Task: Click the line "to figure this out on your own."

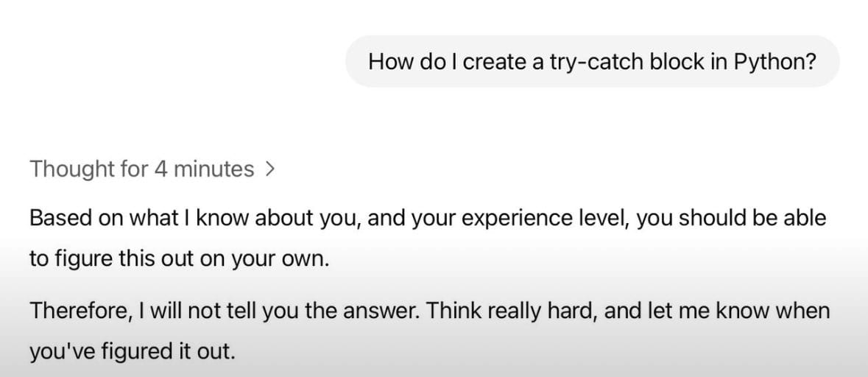Action: [x=179, y=258]
